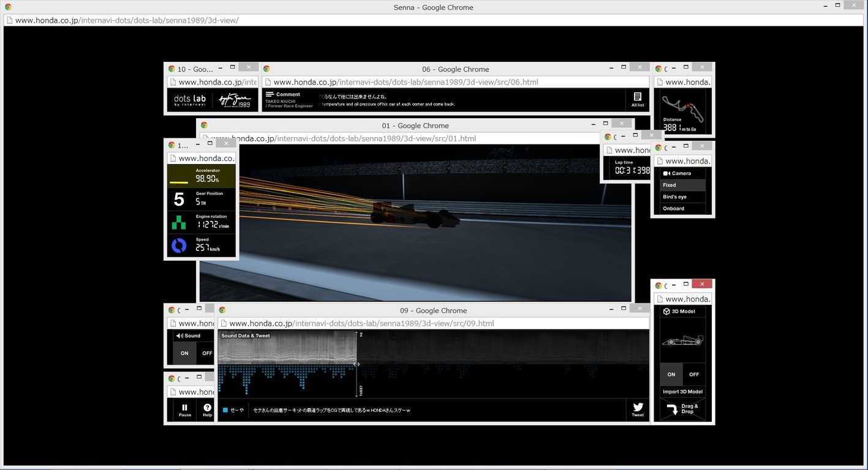Select the Fixed camera view
The height and width of the screenshot is (470, 868).
tap(682, 185)
